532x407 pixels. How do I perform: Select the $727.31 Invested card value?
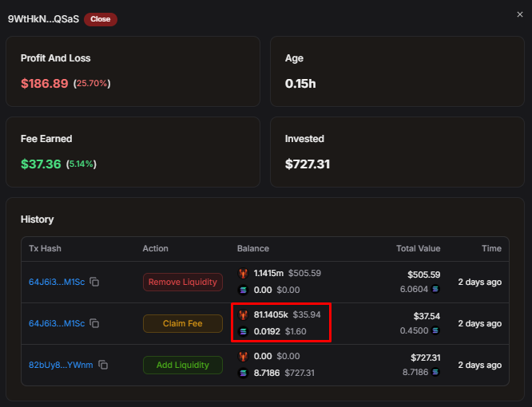coord(308,164)
